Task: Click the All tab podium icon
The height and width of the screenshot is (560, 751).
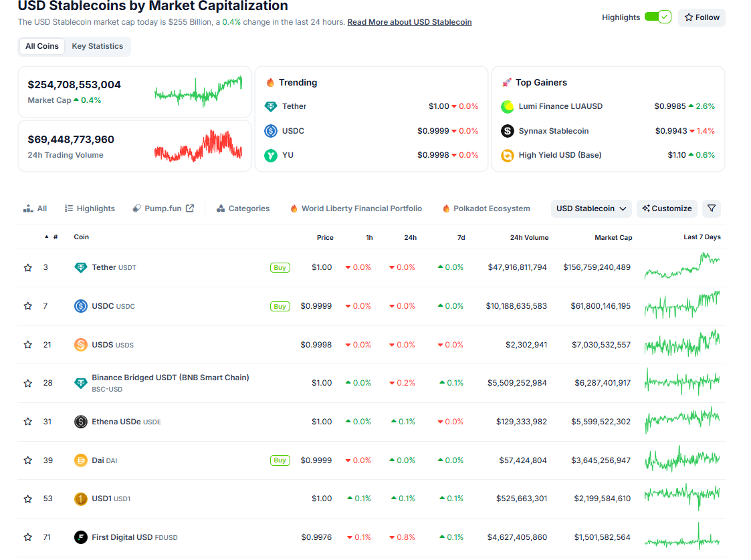Action: coord(28,208)
